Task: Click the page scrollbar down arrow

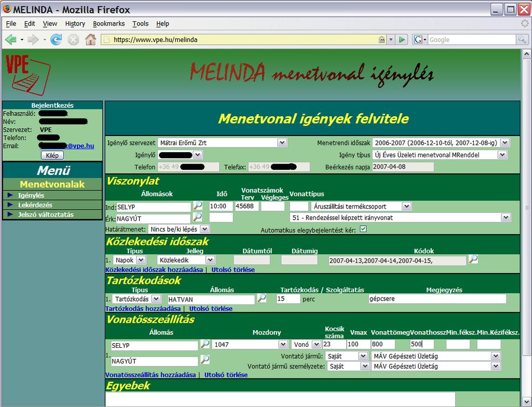Action: pyautogui.click(x=526, y=401)
